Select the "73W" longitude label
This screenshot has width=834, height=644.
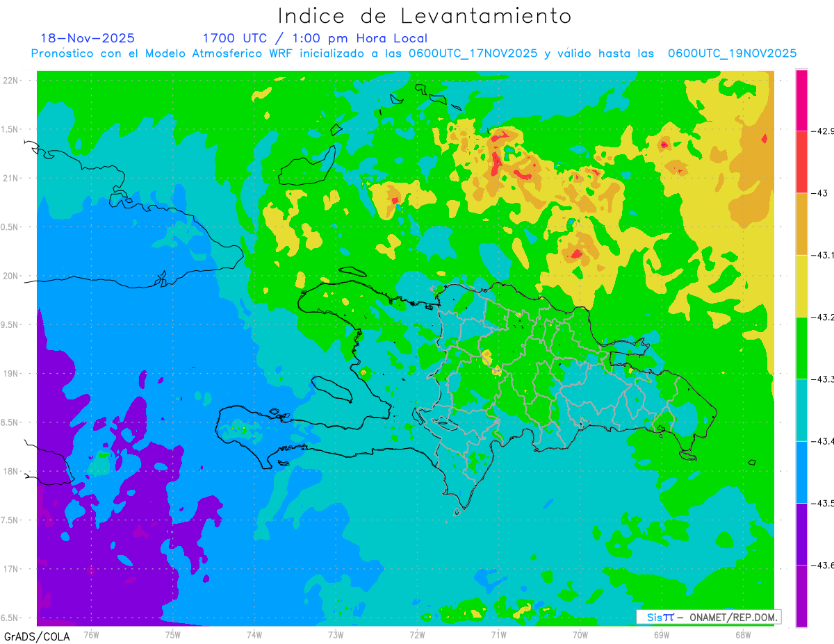pos(336,635)
